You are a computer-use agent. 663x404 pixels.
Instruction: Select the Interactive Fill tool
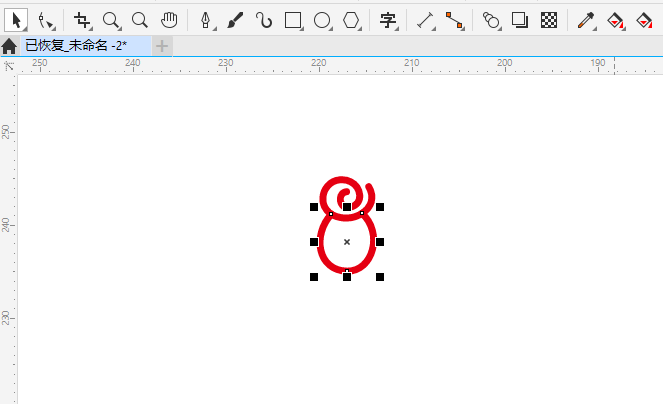615,20
